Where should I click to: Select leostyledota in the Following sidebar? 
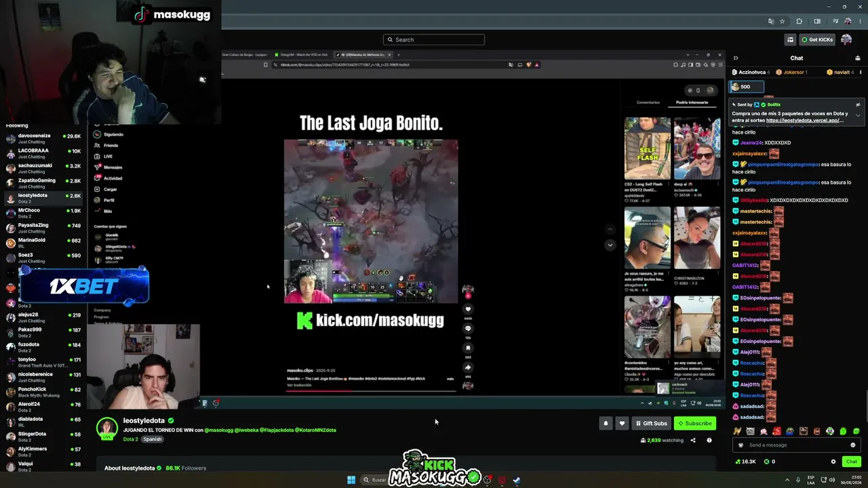[43, 198]
